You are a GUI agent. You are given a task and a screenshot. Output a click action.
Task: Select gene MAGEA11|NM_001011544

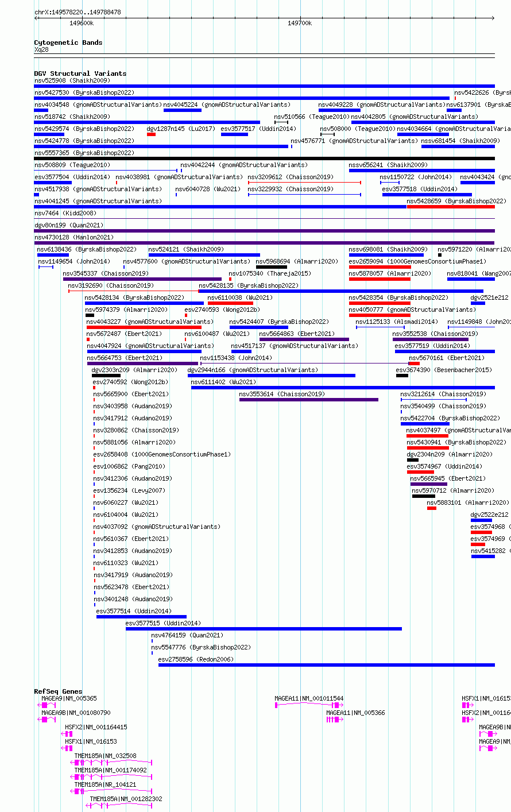coord(309,699)
